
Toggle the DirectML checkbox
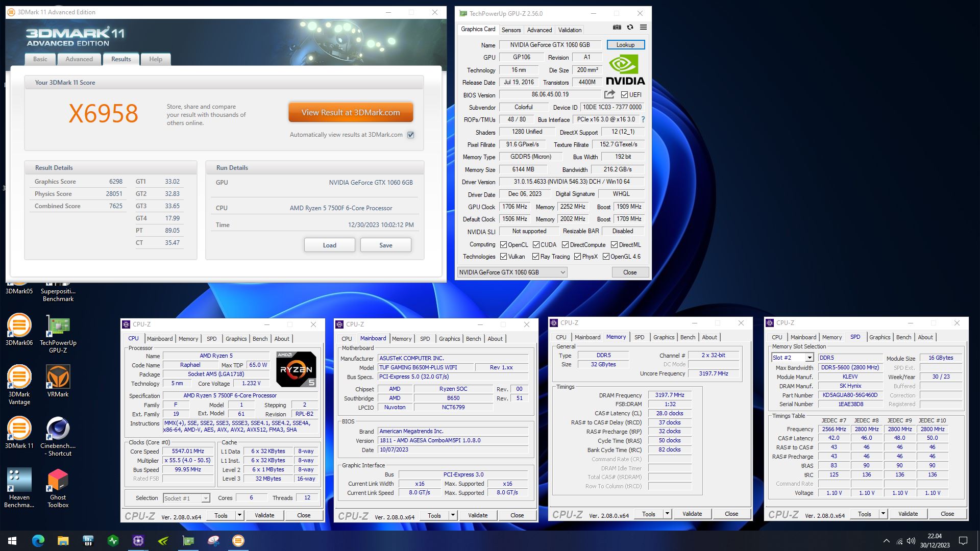614,245
